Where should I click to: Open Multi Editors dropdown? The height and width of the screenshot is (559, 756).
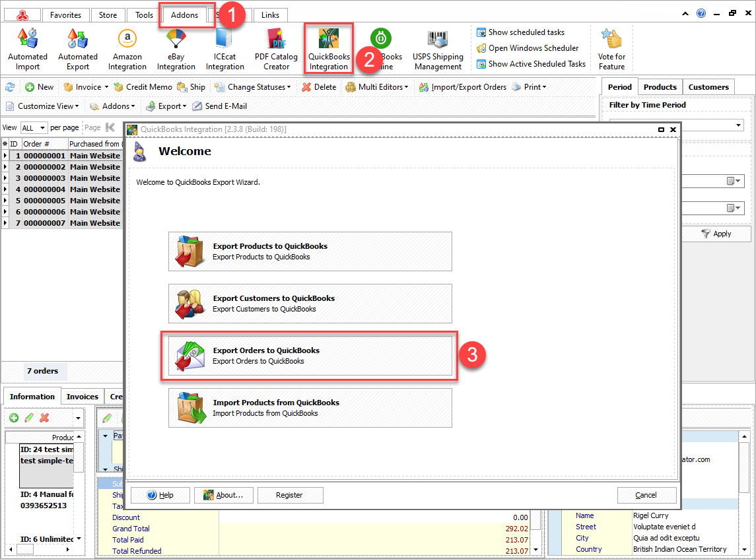click(x=377, y=87)
